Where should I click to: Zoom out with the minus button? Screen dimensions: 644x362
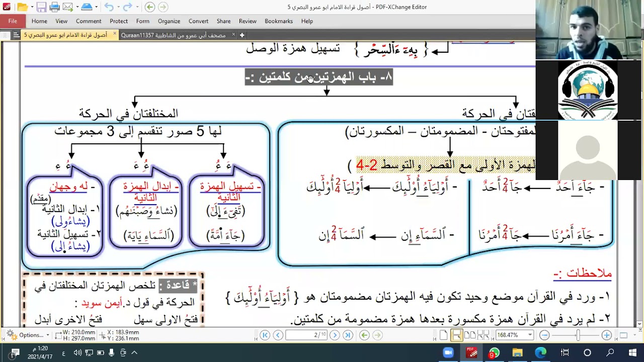click(x=544, y=335)
